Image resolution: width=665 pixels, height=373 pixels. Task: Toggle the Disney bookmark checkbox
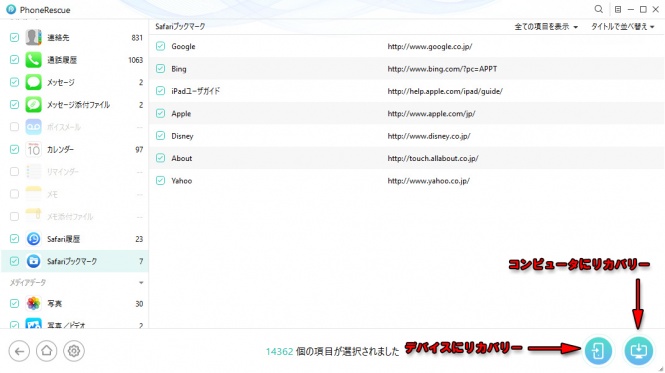(x=160, y=136)
